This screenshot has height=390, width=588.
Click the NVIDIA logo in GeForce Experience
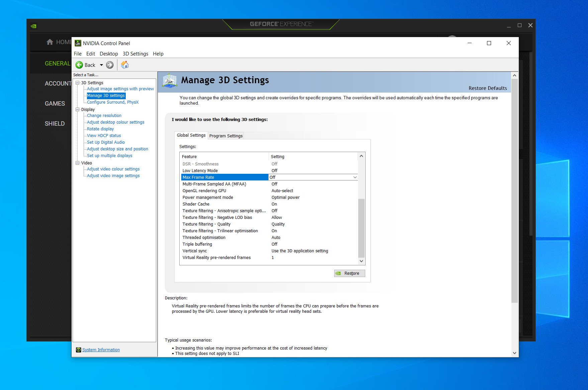click(x=33, y=26)
